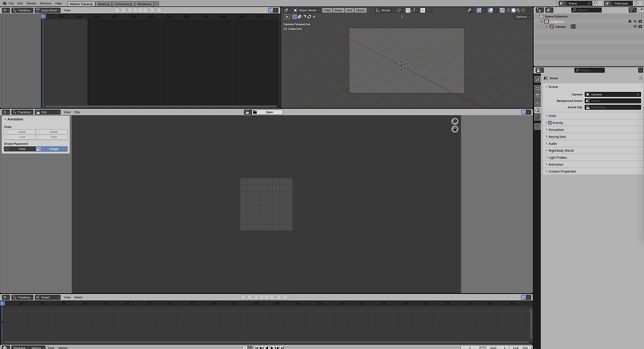Open editor type menu in clip editor
The image size is (644, 349).
coord(6,112)
